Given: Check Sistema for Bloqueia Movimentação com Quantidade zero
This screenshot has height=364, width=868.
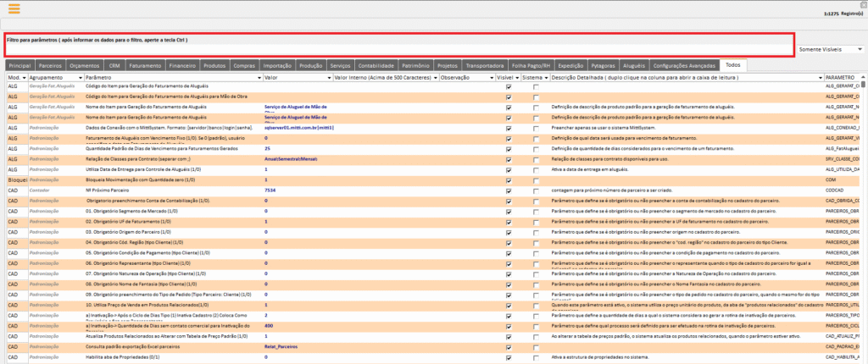Looking at the screenshot, I should click(x=536, y=180).
